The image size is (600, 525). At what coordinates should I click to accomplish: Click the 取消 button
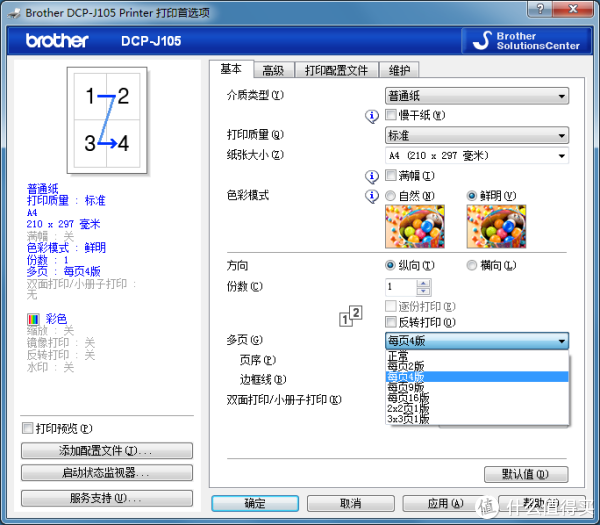351,503
